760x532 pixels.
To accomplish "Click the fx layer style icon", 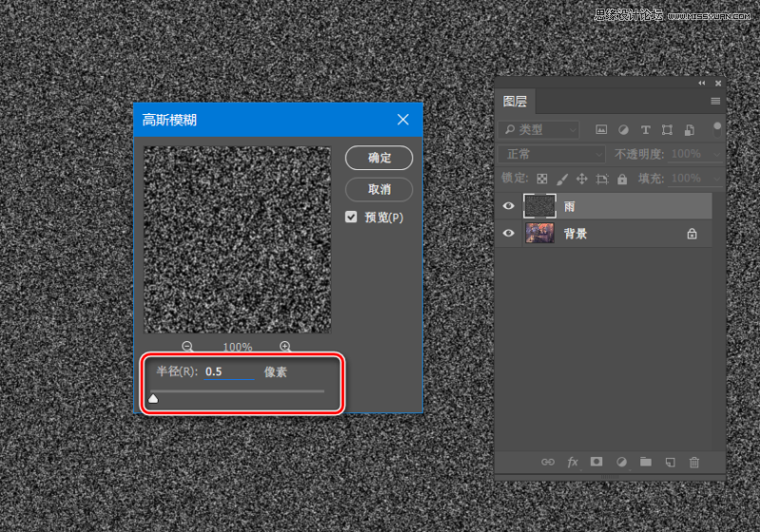I will (573, 463).
